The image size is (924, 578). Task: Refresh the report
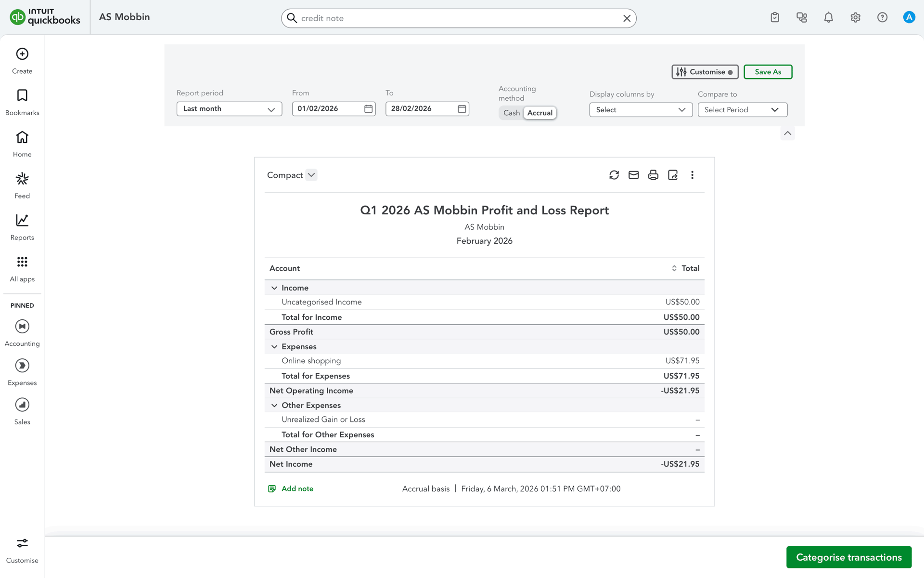(614, 175)
